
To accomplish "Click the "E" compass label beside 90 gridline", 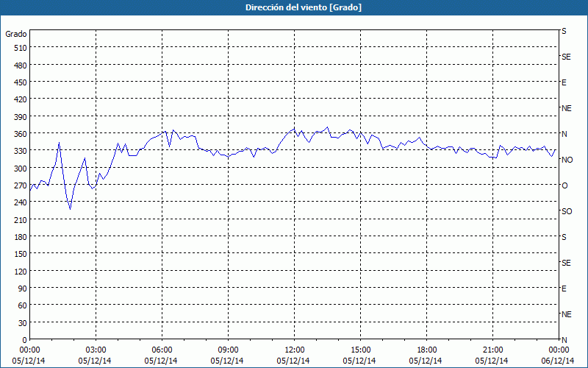I will (x=564, y=289).
